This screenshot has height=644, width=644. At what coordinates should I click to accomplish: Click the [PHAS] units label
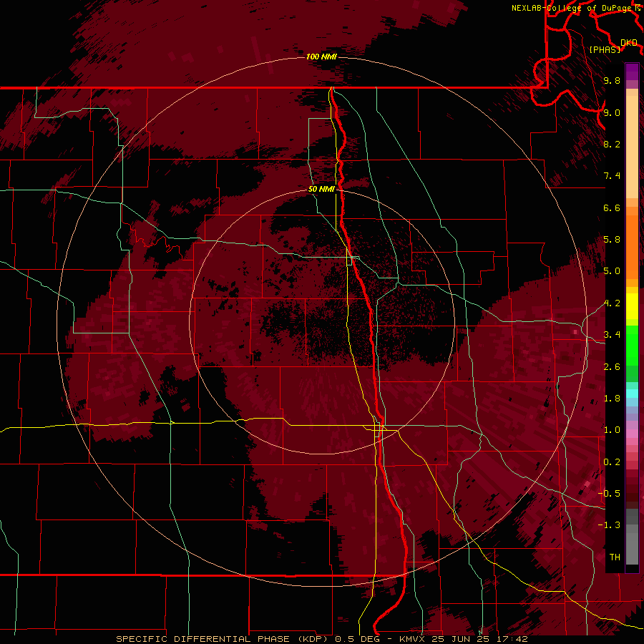pyautogui.click(x=605, y=49)
